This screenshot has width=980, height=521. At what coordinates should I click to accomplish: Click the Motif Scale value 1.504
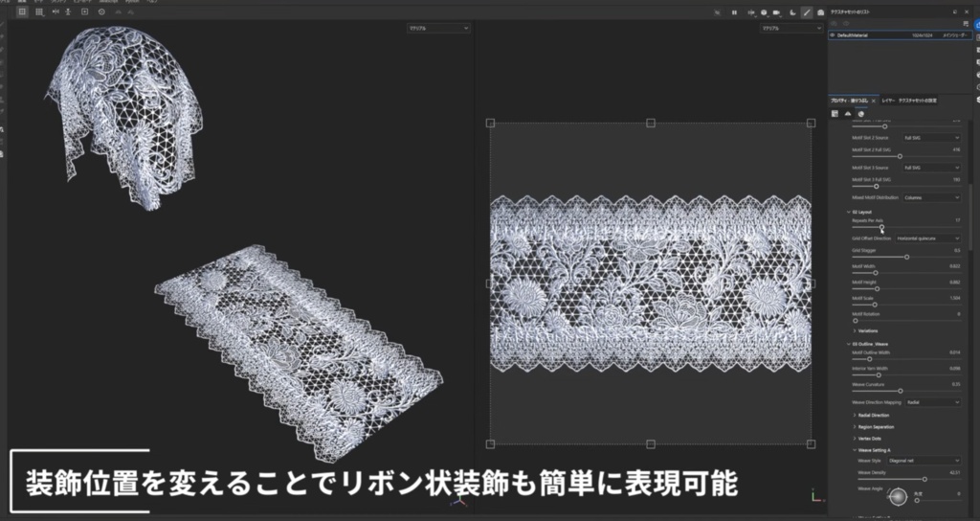954,299
